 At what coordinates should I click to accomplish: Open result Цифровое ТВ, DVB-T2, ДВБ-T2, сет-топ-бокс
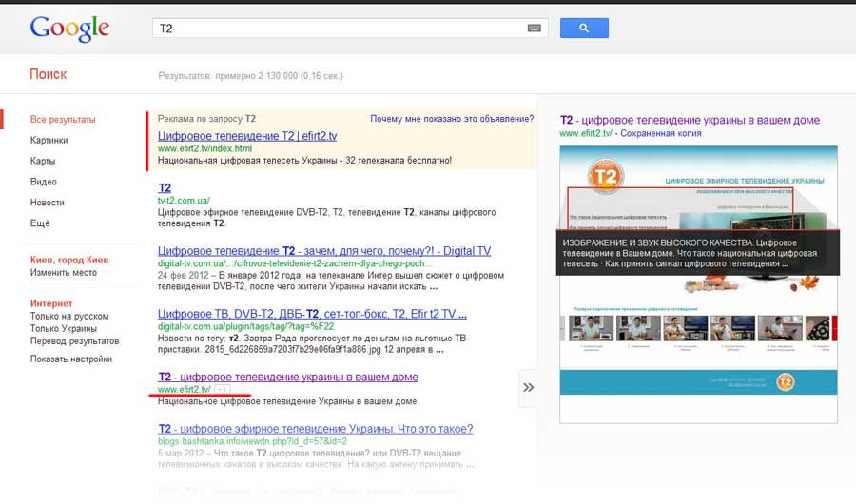point(312,314)
